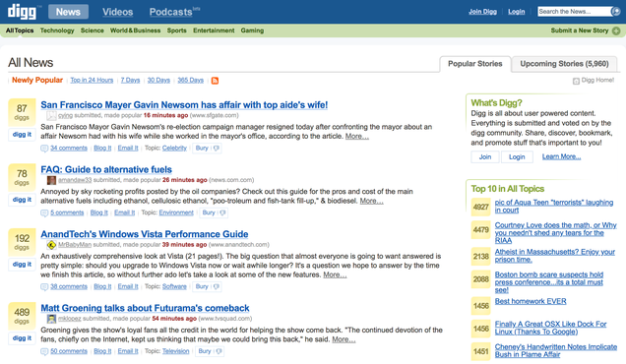Click the comments bubble icon for Newsom story

(x=44, y=149)
